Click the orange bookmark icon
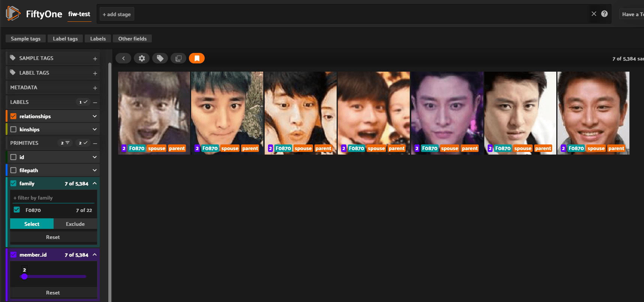Viewport: 644px width, 302px height. 197,58
